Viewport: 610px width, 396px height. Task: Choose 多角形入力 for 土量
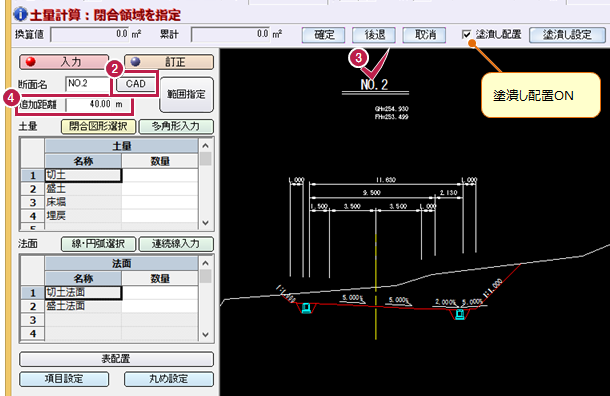click(x=176, y=126)
